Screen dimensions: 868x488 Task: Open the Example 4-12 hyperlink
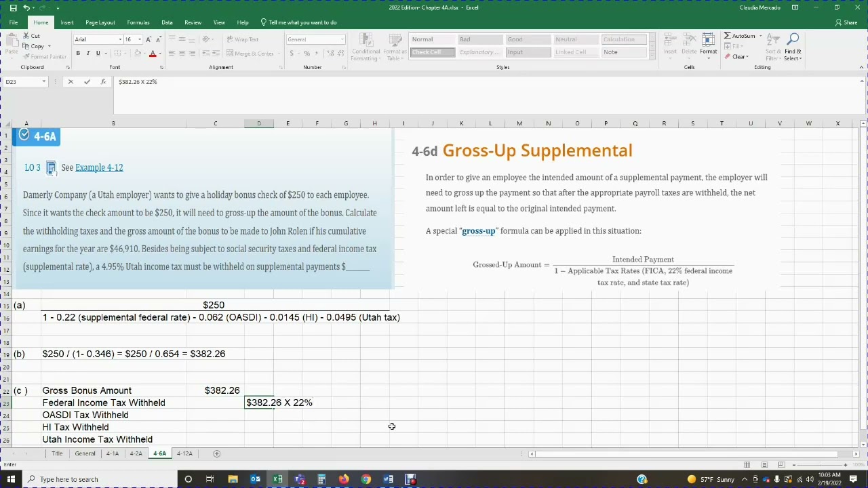[x=99, y=167]
